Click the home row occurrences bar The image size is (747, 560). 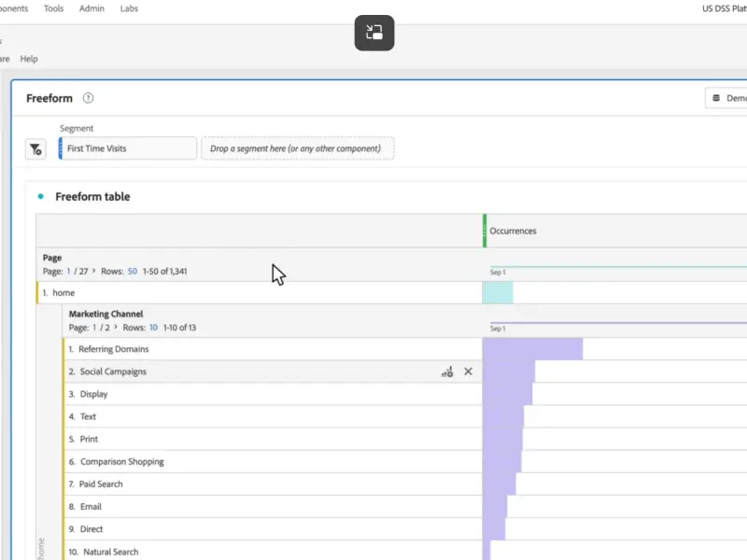tap(498, 292)
